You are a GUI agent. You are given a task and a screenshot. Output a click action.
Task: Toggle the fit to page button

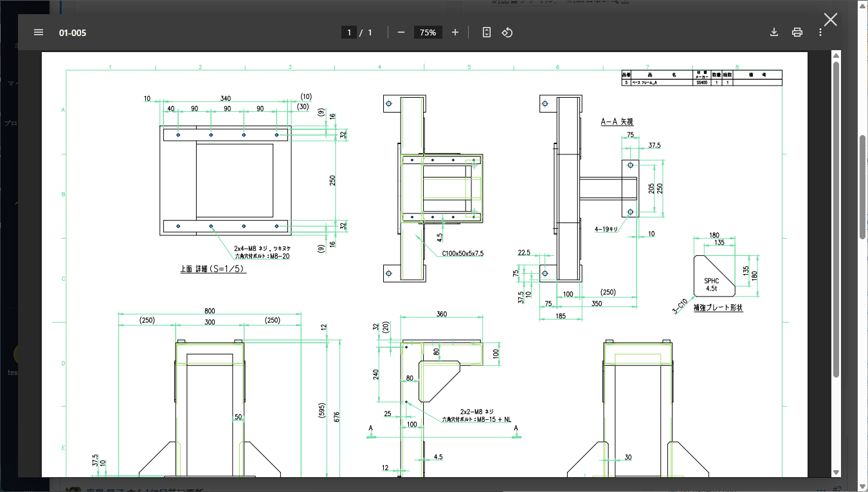(x=487, y=32)
